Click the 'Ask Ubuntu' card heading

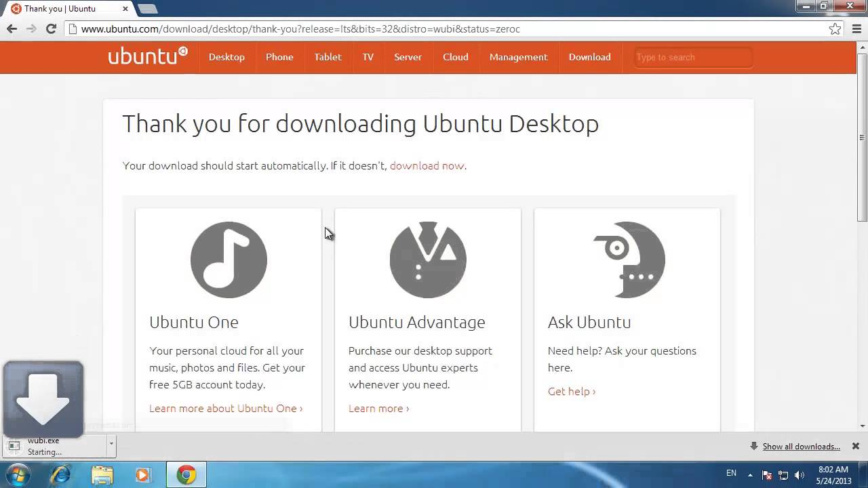[x=589, y=322]
